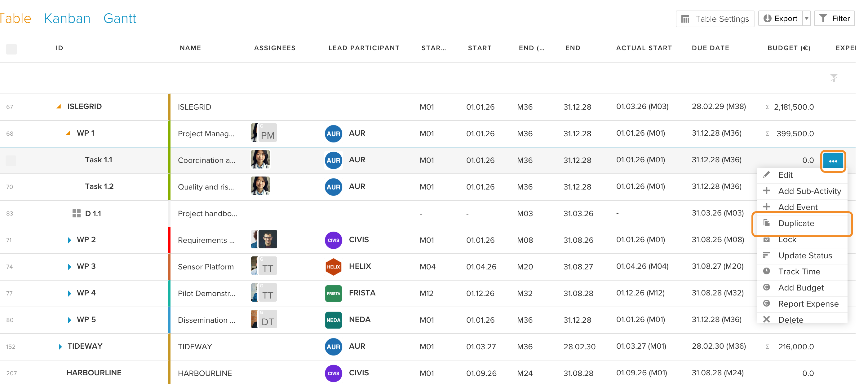Check the row checkbox for Task 1.1
Image resolution: width=868 pixels, height=384 pixels.
(x=11, y=160)
